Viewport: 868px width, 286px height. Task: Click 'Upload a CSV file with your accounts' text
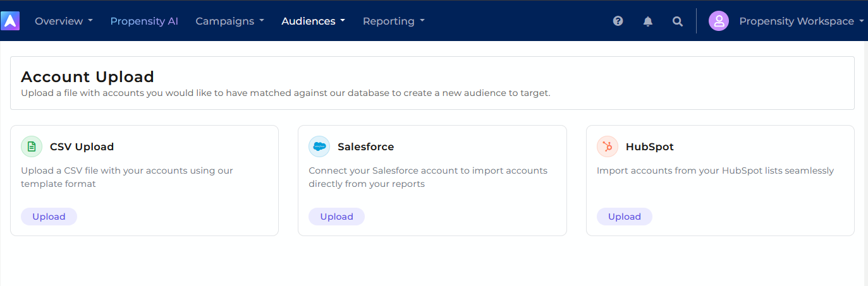[x=127, y=177]
